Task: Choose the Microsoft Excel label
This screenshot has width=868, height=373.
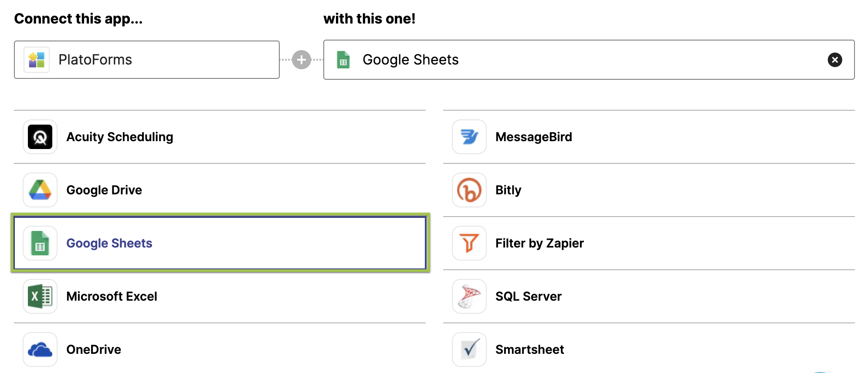Action: (x=112, y=296)
